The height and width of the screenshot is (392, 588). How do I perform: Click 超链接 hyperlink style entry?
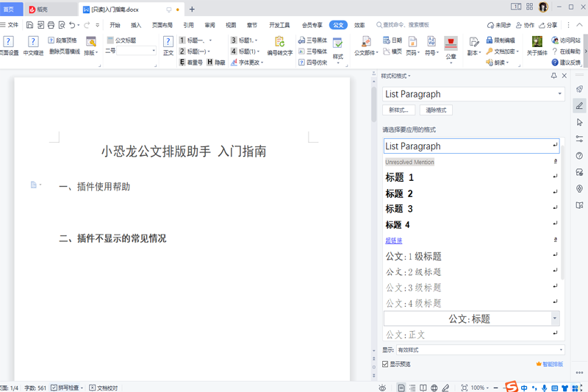(x=394, y=240)
